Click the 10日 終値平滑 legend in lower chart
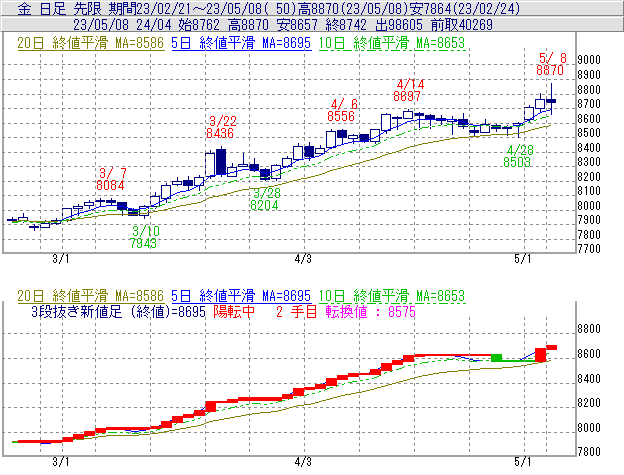The width and height of the screenshot is (624, 475). pos(392,296)
